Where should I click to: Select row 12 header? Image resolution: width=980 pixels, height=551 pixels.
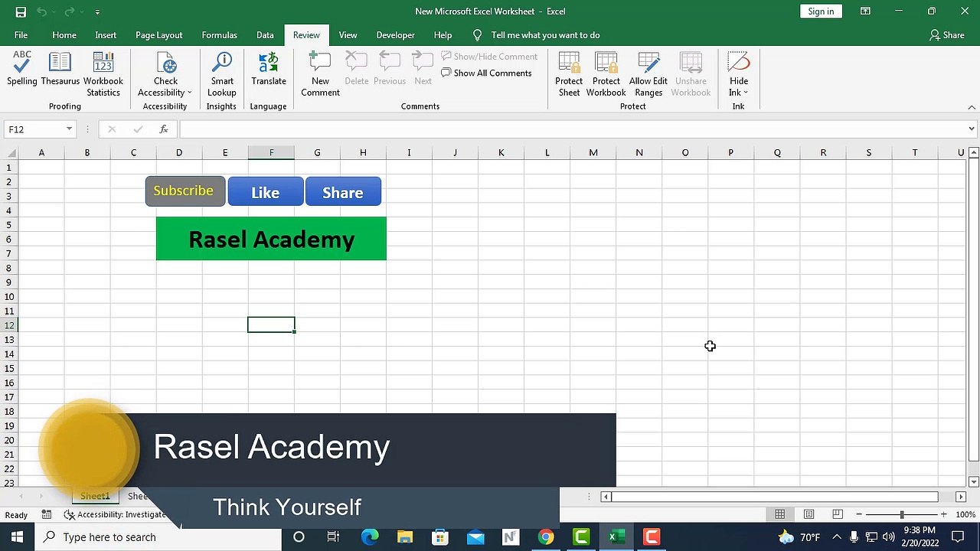pos(9,325)
